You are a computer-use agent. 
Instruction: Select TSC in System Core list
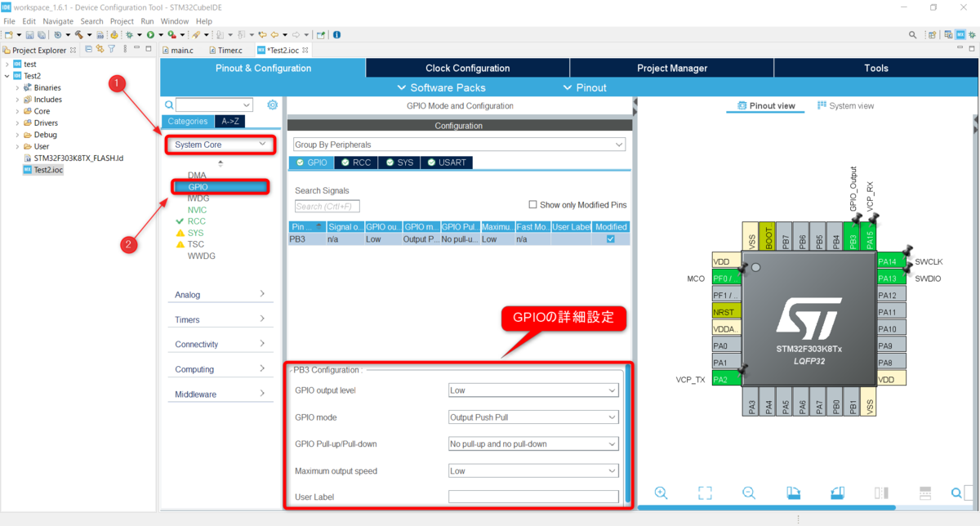(196, 244)
